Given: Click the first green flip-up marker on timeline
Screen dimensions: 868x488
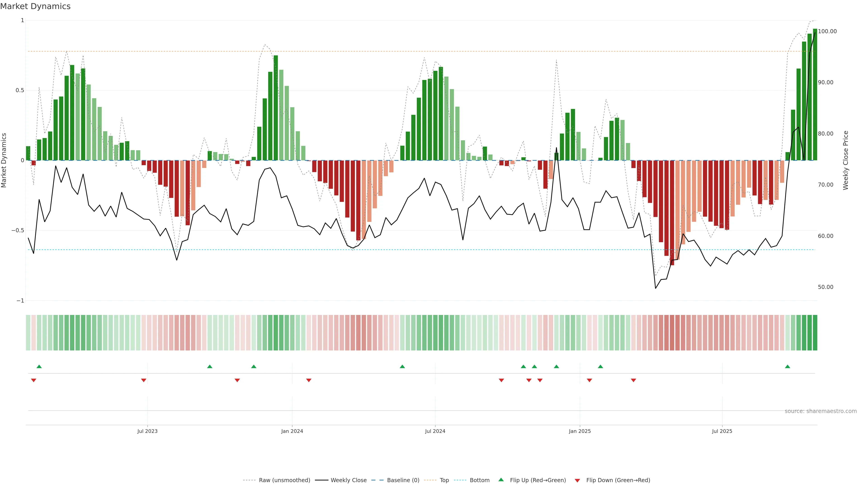Looking at the screenshot, I should (39, 366).
